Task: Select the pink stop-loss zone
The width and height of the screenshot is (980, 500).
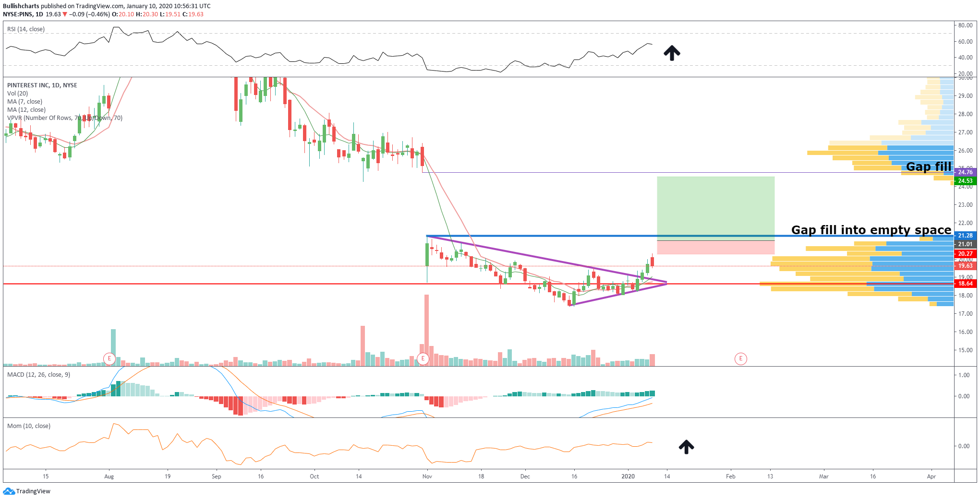Action: (715, 247)
